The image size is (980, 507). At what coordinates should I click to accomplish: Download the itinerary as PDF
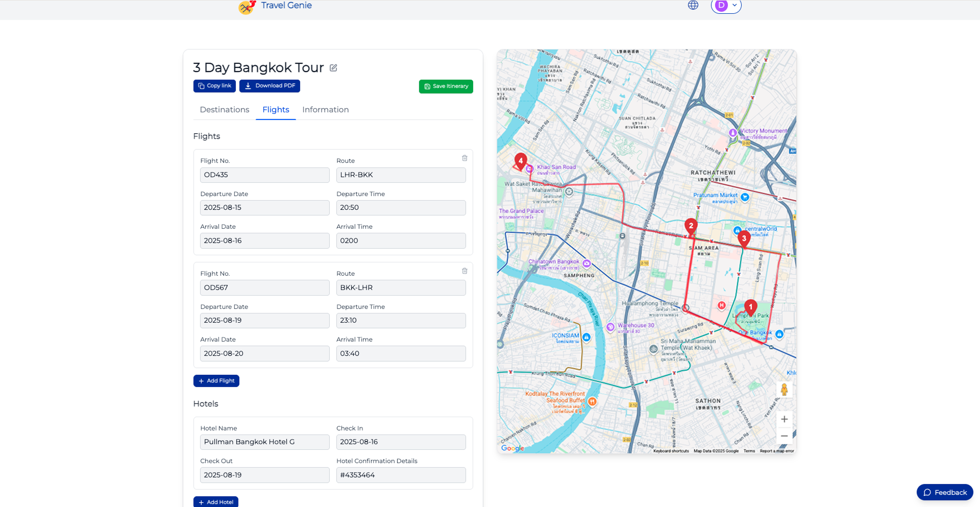pos(269,86)
